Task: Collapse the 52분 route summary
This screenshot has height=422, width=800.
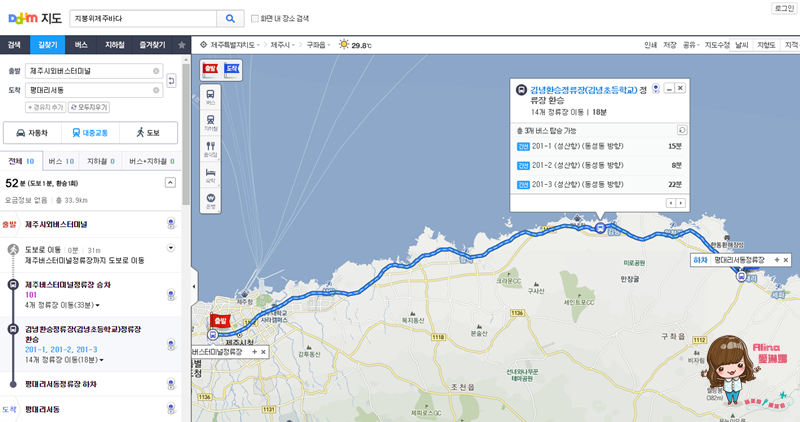Action: coord(170,183)
